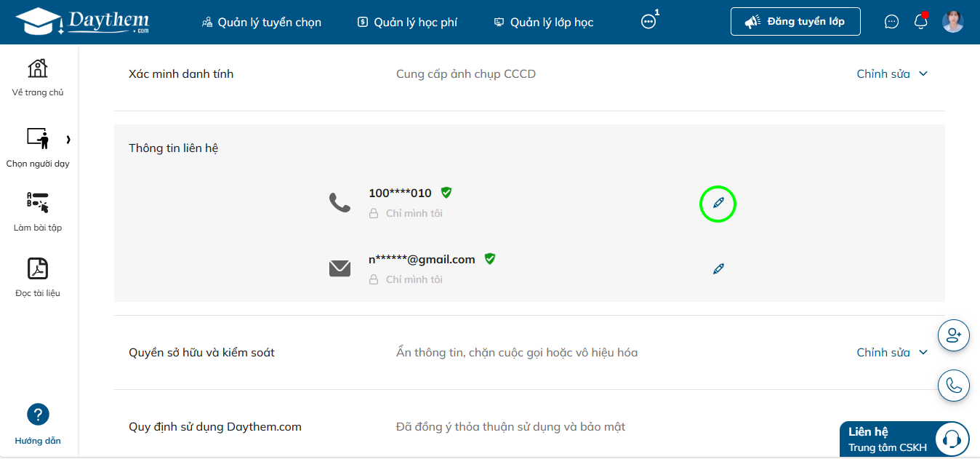Click the phone number verified shield
Screen dimensions: 980x459
[x=446, y=193]
